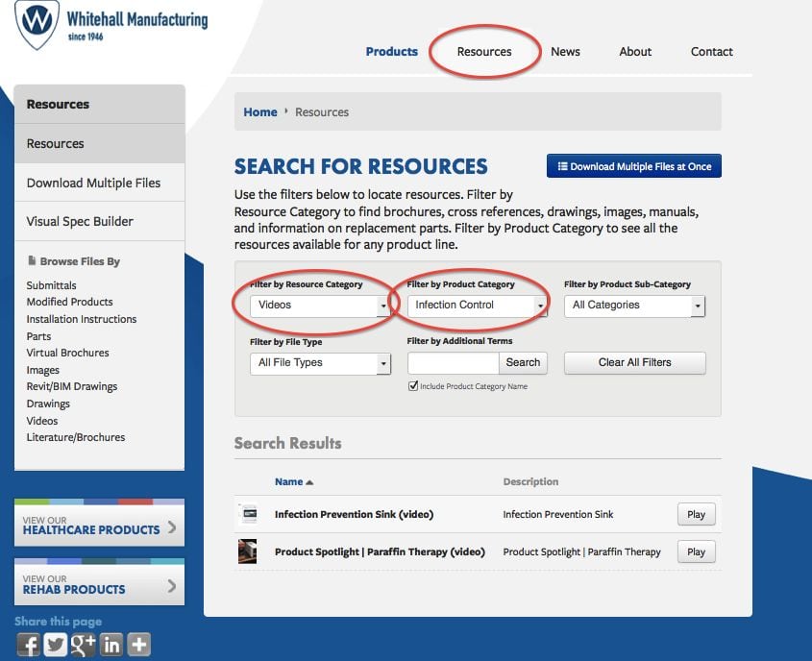Open Products in top navigation
This screenshot has height=661, width=812.
pyautogui.click(x=391, y=52)
